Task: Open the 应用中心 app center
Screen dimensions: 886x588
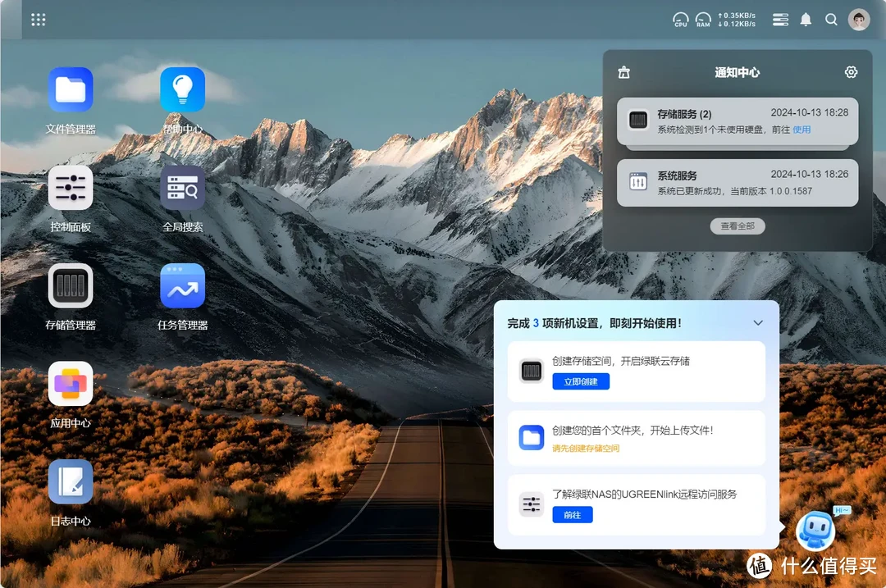Action: click(71, 382)
